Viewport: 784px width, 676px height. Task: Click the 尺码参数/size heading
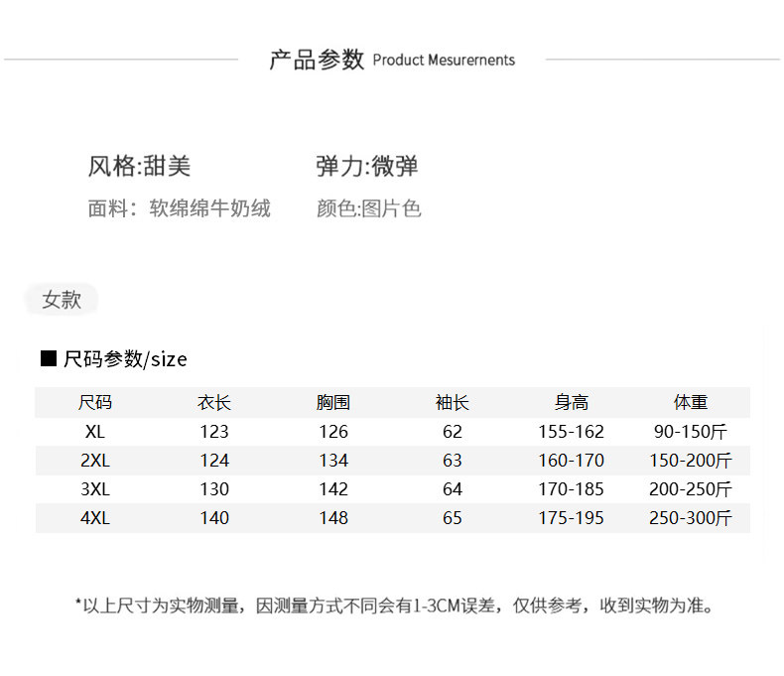point(125,359)
